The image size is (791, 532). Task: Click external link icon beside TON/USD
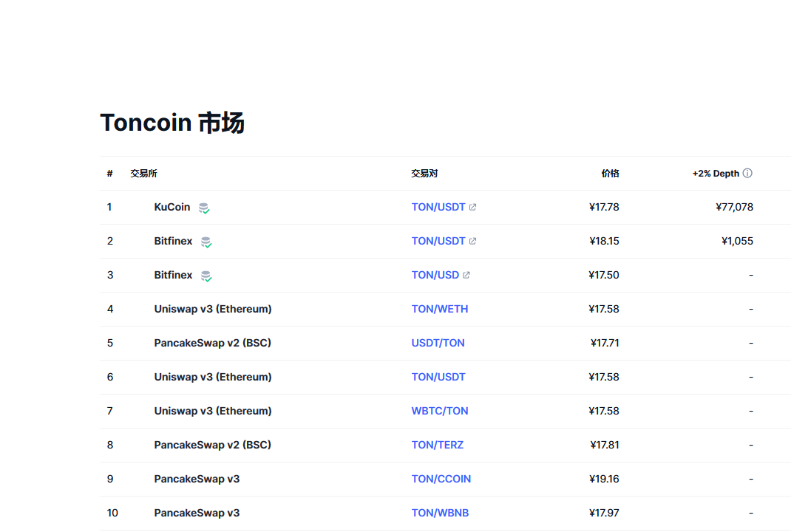466,275
